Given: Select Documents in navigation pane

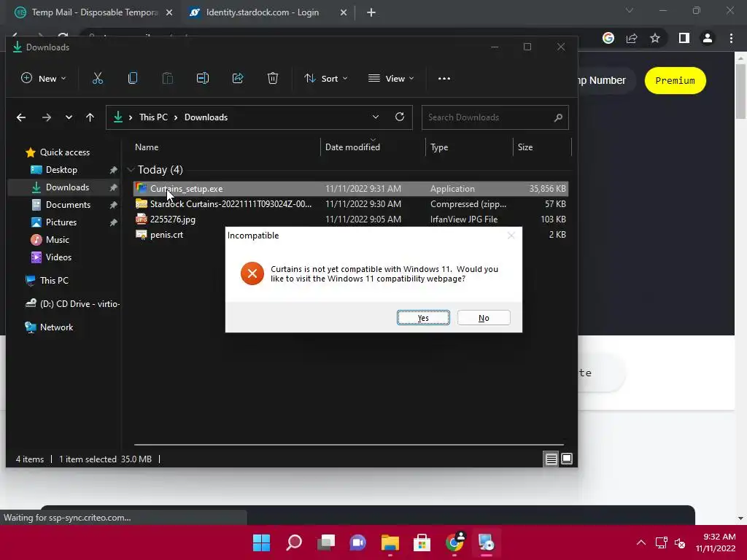Looking at the screenshot, I should pos(68,205).
